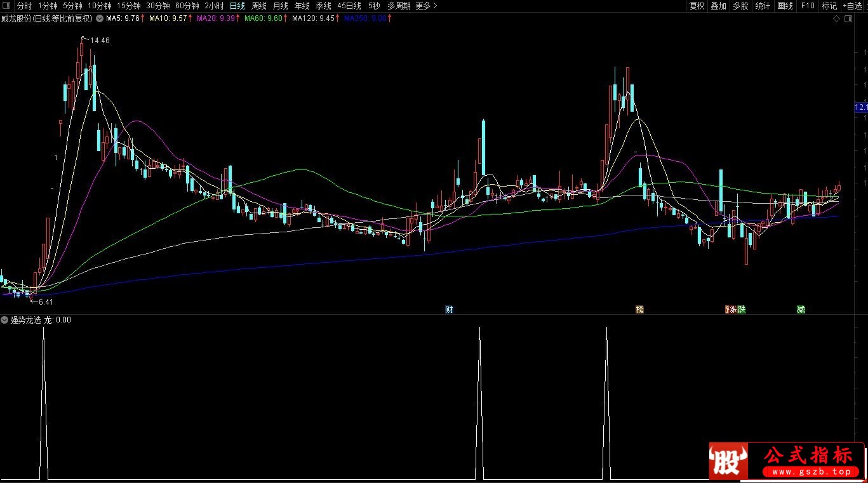Select the 5秒 period

point(374,6)
